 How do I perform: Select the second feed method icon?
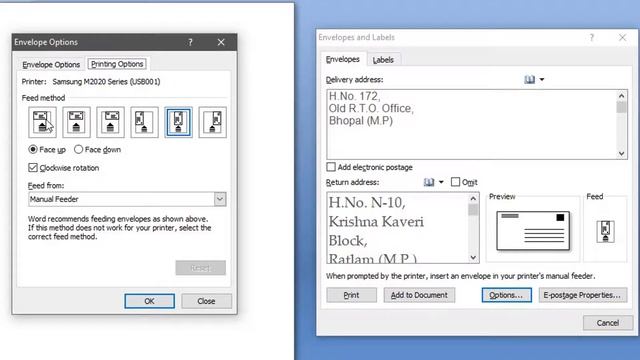click(x=76, y=122)
